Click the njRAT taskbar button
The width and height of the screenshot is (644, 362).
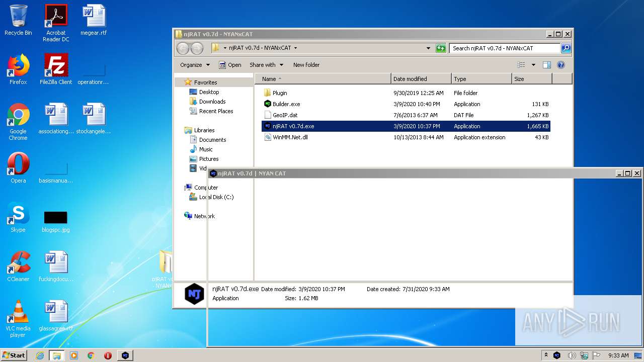pos(125,355)
